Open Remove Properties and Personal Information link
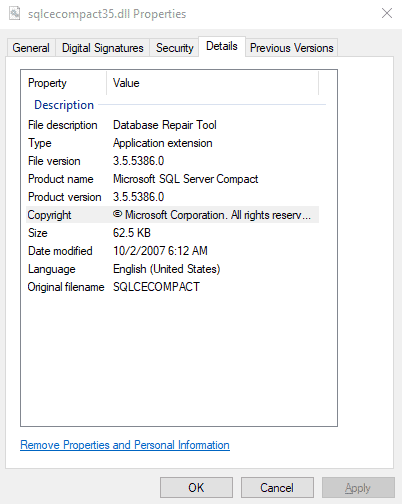402x504 pixels. pyautogui.click(x=125, y=445)
